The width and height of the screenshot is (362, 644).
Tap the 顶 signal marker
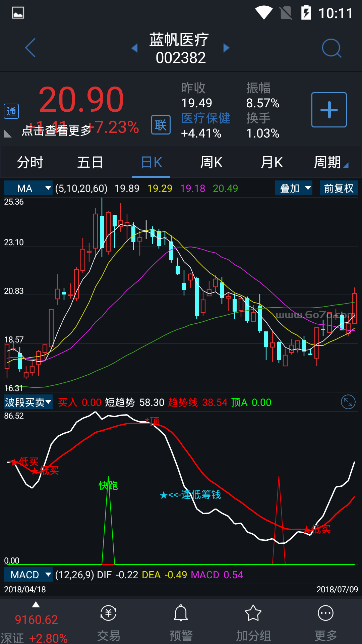(152, 421)
